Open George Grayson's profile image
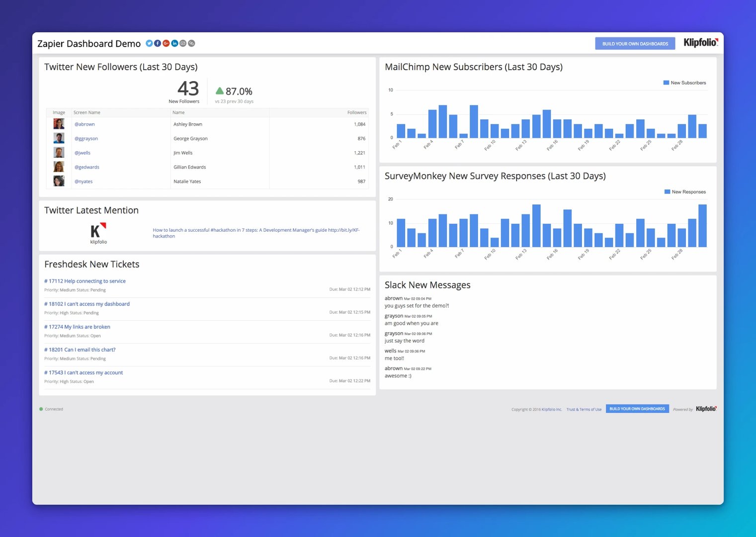 (59, 138)
